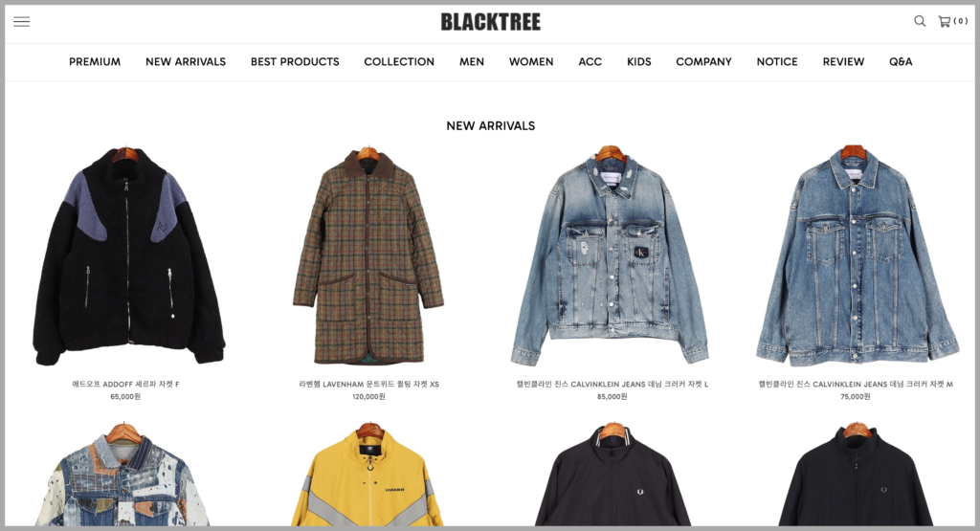Open the BEST PRODUCTS menu
The image size is (980, 531).
point(295,62)
